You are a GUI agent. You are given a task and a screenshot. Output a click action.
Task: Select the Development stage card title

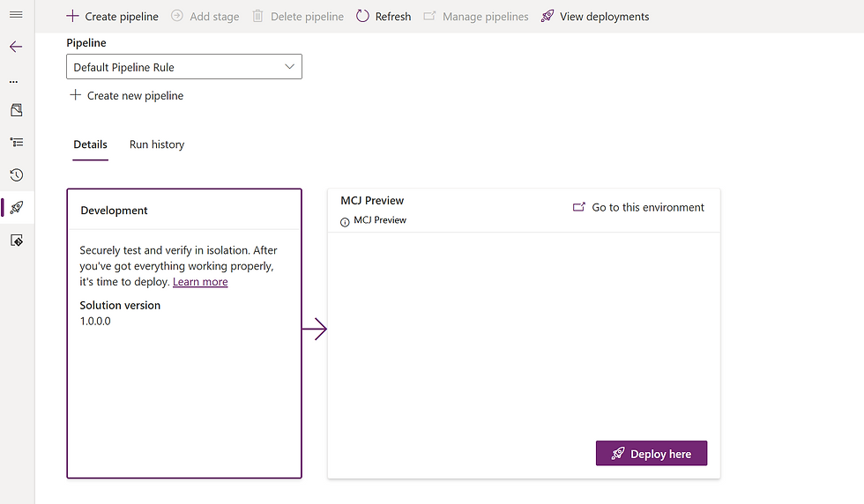(x=114, y=211)
